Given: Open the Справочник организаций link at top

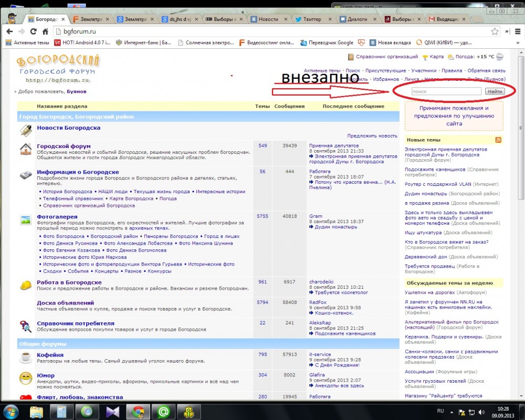Looking at the screenshot, I should [x=386, y=57].
